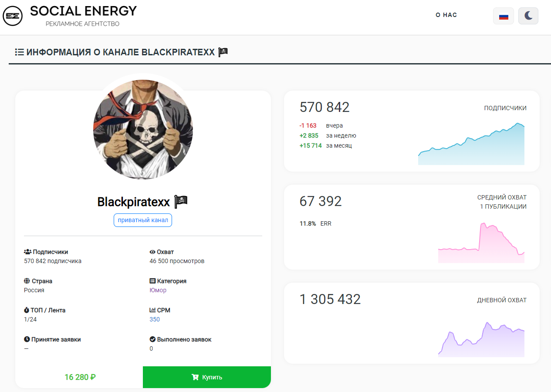Click the list icon beside channel info heading
This screenshot has height=392, width=551.
pyautogui.click(x=19, y=52)
